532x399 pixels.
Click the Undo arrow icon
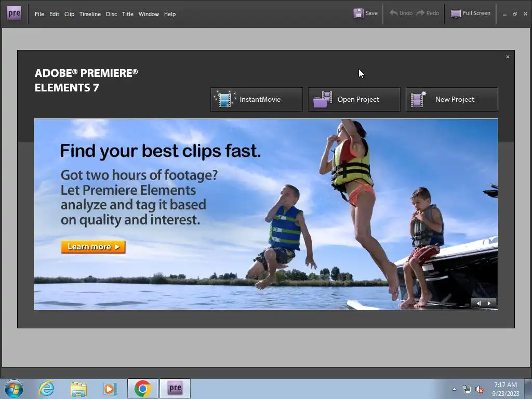click(394, 13)
